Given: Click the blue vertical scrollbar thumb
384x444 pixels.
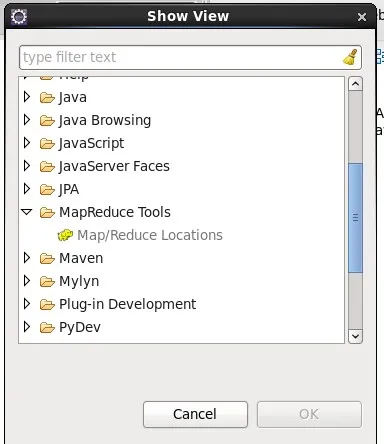Looking at the screenshot, I should coord(355,218).
